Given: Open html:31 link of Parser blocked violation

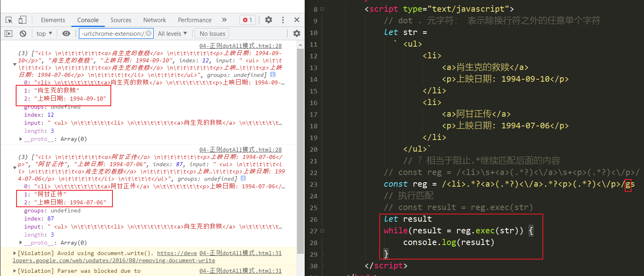Looking at the screenshot, I should [241, 271].
